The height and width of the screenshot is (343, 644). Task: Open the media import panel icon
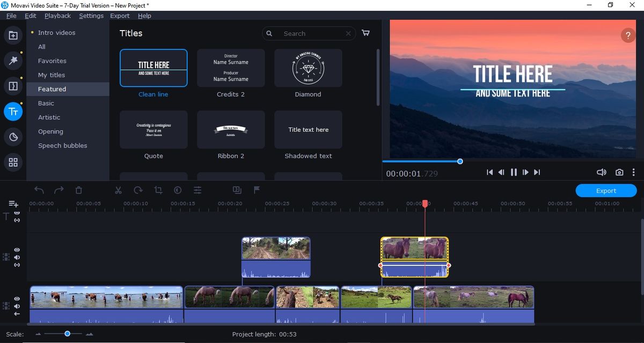pyautogui.click(x=13, y=35)
